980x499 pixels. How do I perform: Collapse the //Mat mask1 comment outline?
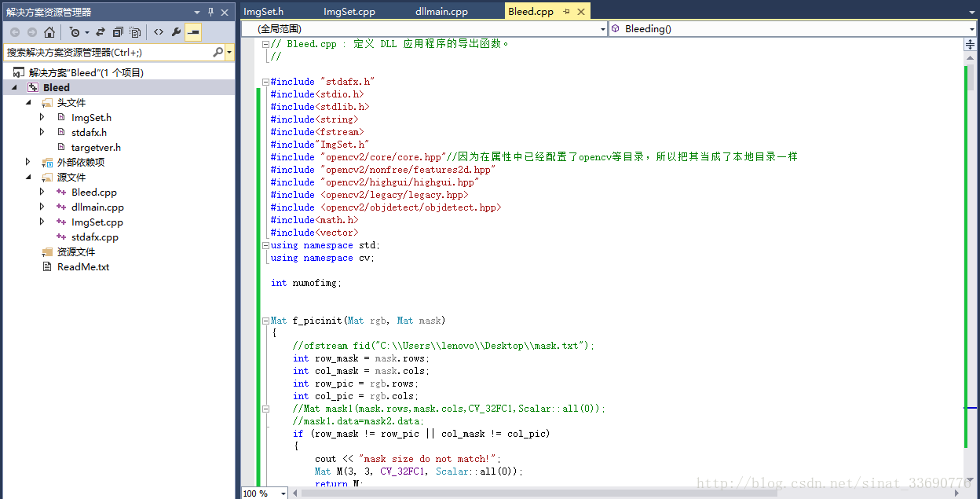(265, 409)
